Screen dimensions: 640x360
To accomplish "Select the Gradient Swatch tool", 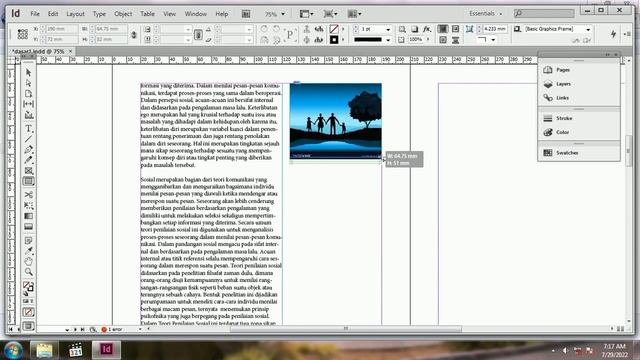I will (x=28, y=216).
